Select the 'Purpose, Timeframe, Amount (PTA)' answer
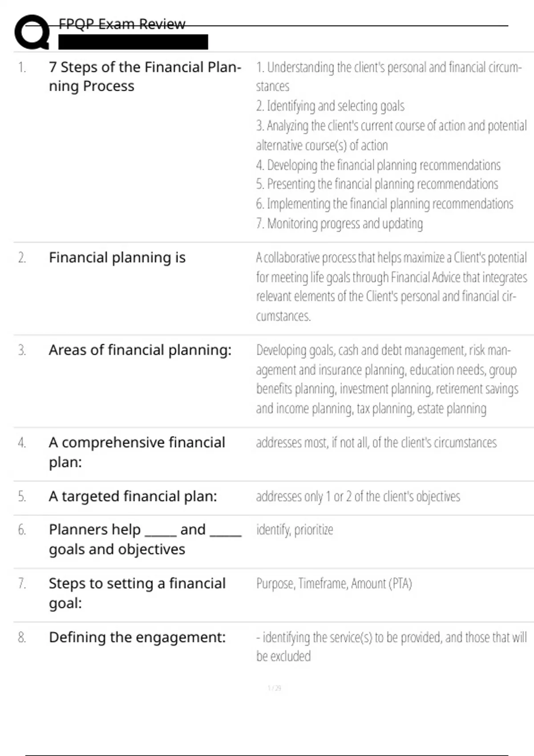Screen dimensions: 534x756 pyautogui.click(x=334, y=583)
